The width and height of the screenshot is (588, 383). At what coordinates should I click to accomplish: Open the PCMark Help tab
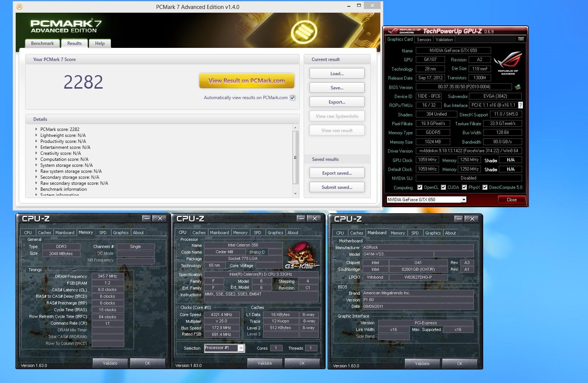point(100,43)
